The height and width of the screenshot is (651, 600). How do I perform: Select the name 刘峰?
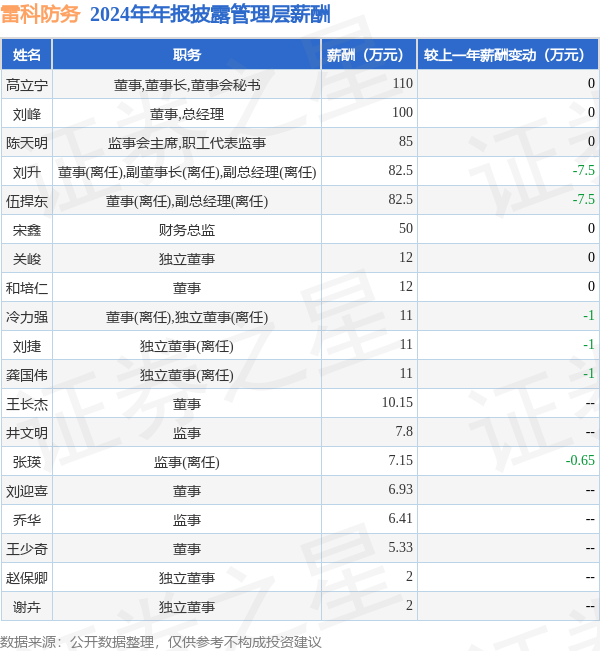(x=27, y=114)
